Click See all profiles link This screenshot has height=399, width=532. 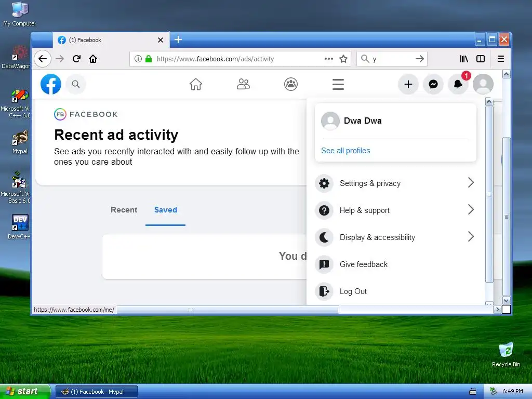tap(345, 151)
